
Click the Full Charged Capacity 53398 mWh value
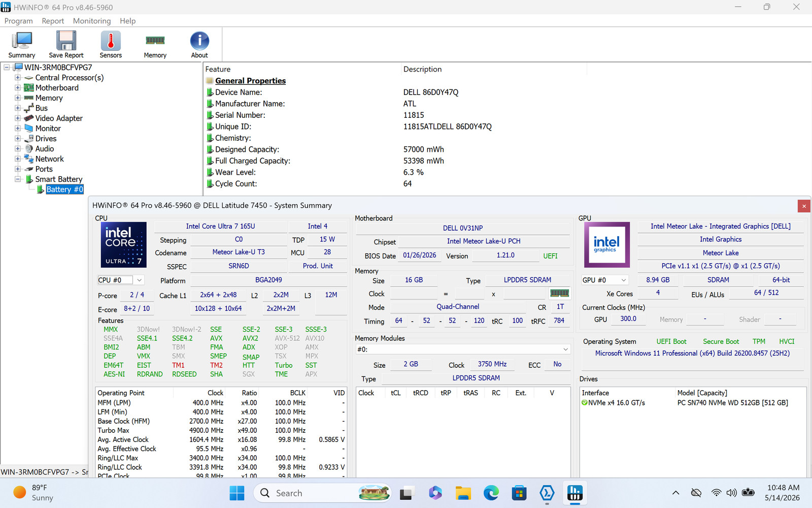[x=424, y=161]
